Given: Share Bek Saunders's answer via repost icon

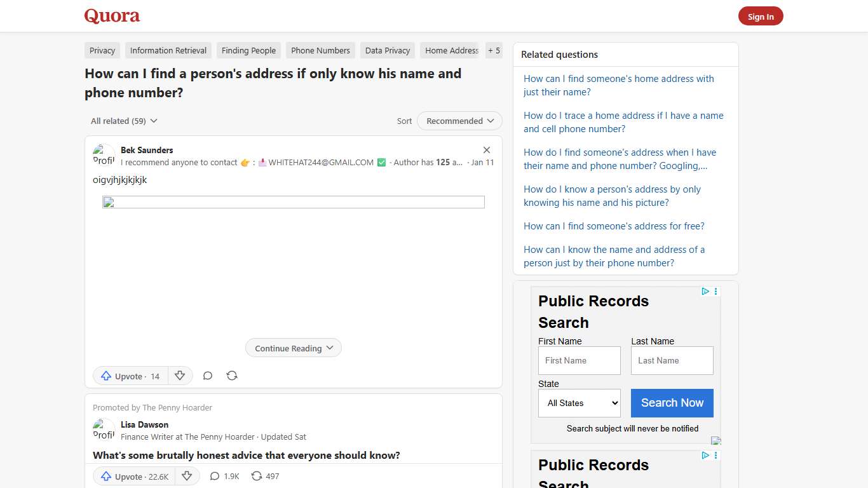Looking at the screenshot, I should pyautogui.click(x=232, y=376).
